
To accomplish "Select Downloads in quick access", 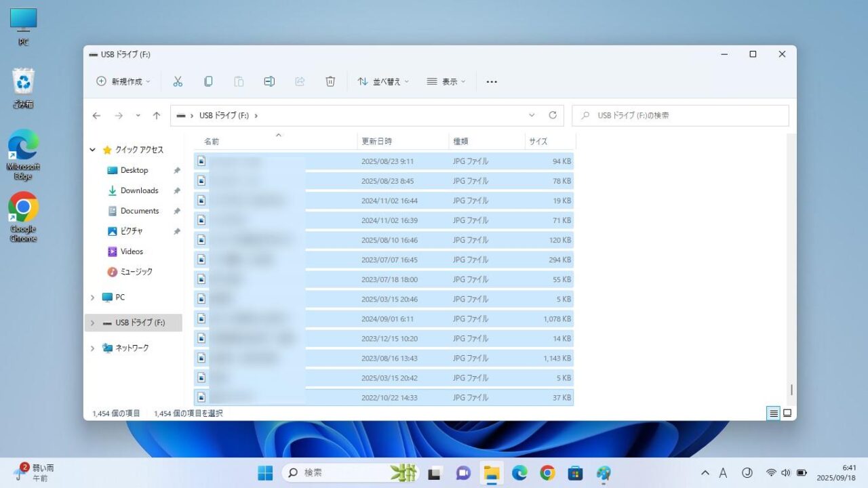I will pyautogui.click(x=139, y=190).
